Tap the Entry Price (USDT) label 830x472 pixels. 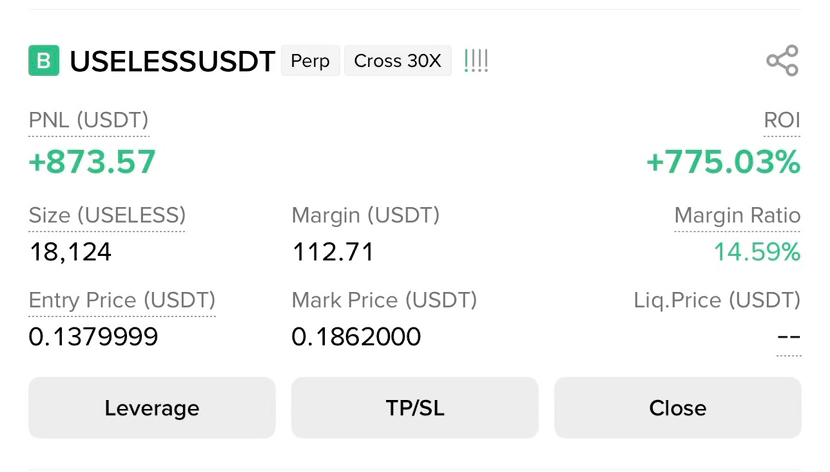pyautogui.click(x=122, y=300)
